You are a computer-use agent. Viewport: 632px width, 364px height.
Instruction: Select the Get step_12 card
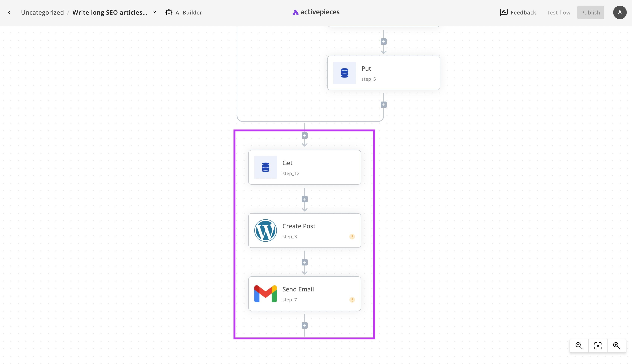305,167
